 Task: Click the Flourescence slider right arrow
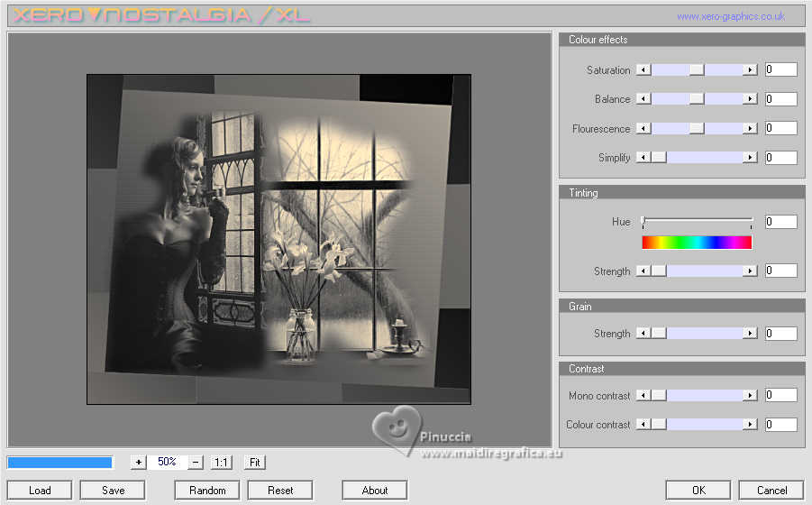coord(750,128)
